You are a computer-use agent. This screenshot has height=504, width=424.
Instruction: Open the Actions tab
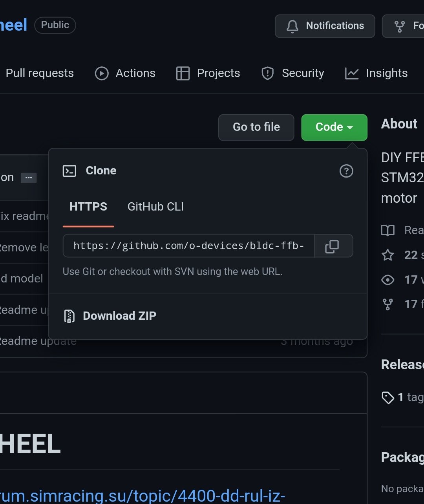coord(125,73)
